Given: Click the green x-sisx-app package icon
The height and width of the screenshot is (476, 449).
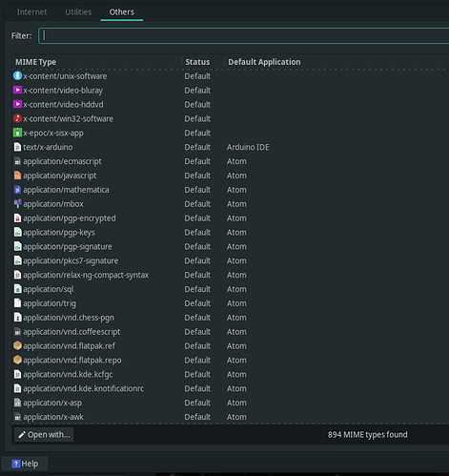Looking at the screenshot, I should tap(17, 133).
